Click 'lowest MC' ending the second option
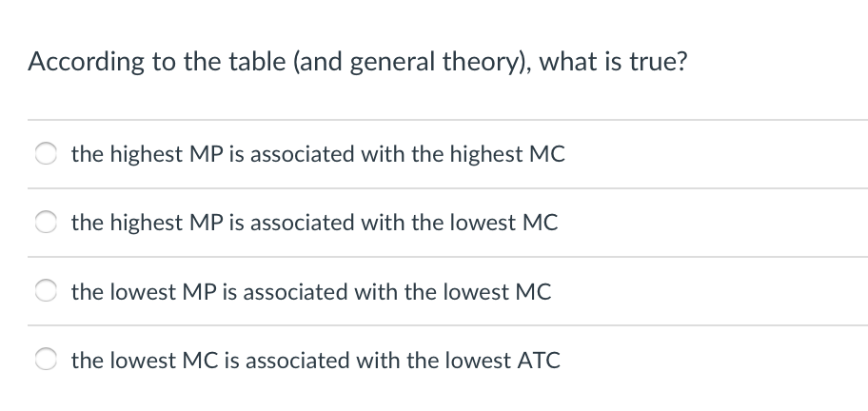This screenshot has width=868, height=411. pos(503,223)
